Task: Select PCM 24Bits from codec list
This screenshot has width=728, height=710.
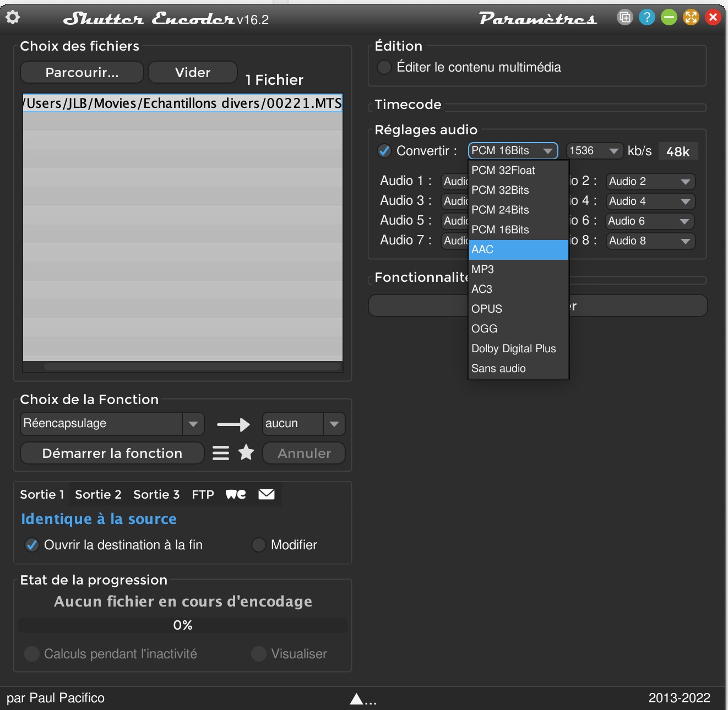Action: [519, 210]
